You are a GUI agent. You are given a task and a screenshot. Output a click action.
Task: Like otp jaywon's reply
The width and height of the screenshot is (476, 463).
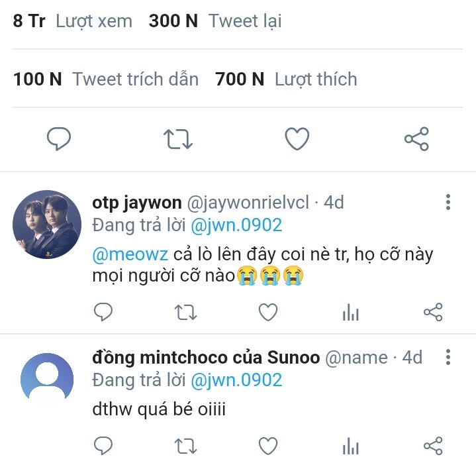(x=267, y=312)
